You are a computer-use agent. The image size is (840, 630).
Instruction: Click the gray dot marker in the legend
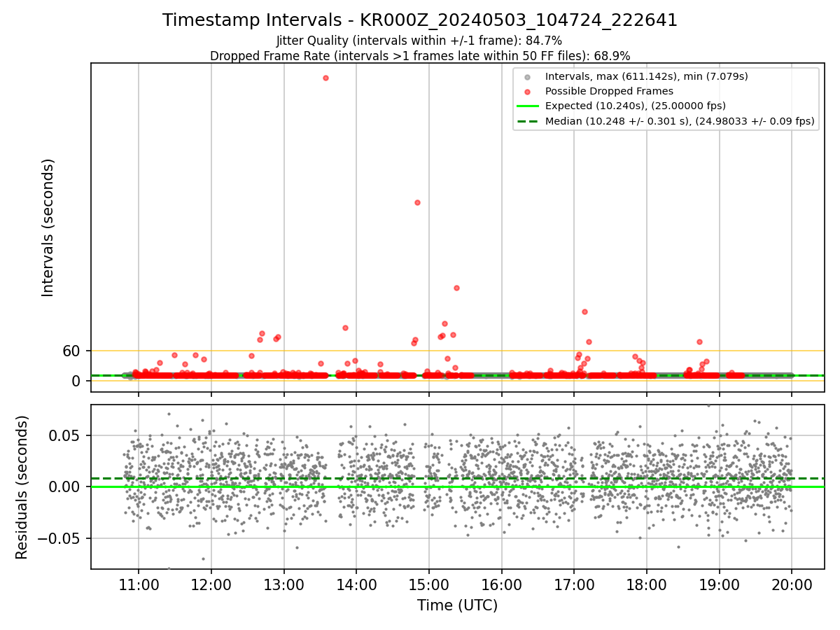(x=527, y=76)
